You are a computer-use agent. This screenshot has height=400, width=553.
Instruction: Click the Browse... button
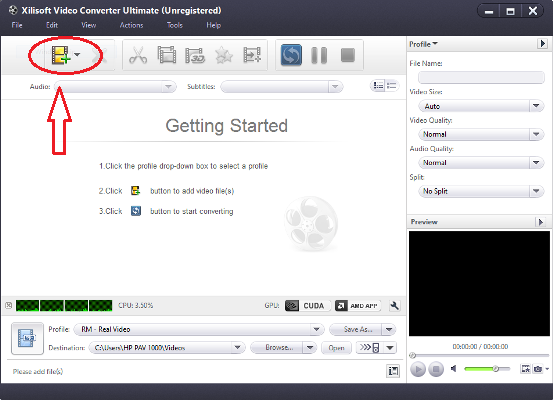click(276, 348)
